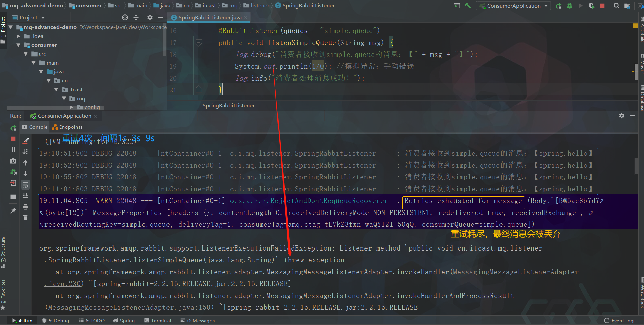Stop the running application in the top toolbar
The image size is (644, 325).
tap(602, 6)
